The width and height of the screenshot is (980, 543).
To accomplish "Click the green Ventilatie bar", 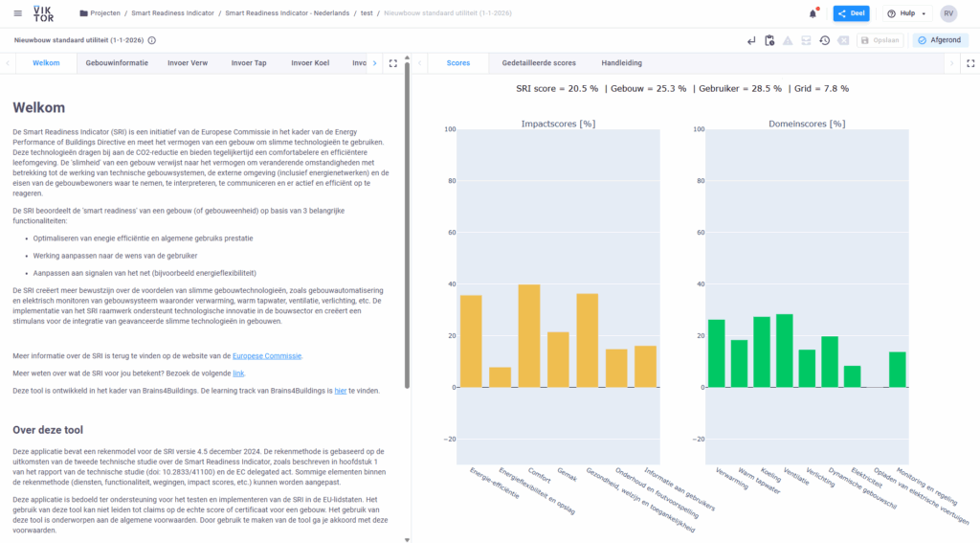I will [x=785, y=351].
